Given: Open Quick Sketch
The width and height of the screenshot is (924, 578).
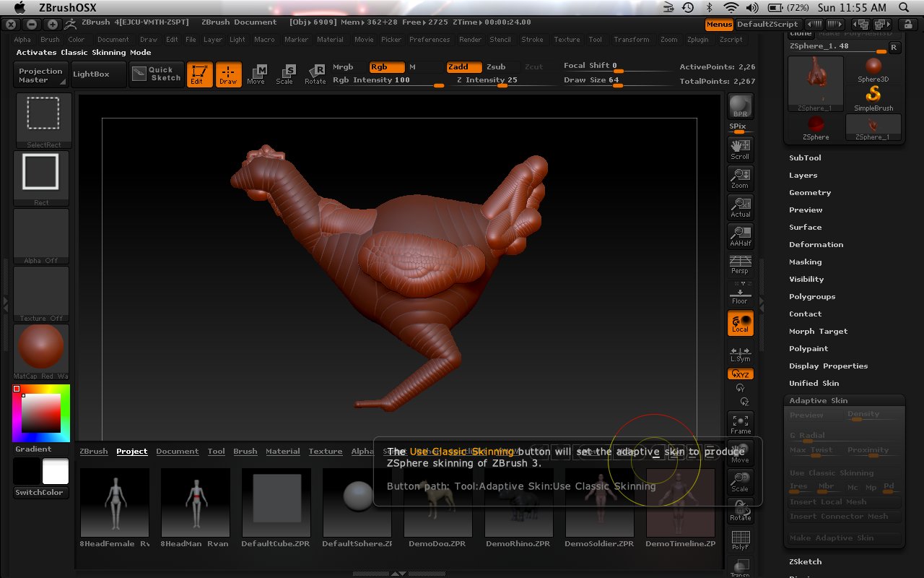Looking at the screenshot, I should point(156,74).
